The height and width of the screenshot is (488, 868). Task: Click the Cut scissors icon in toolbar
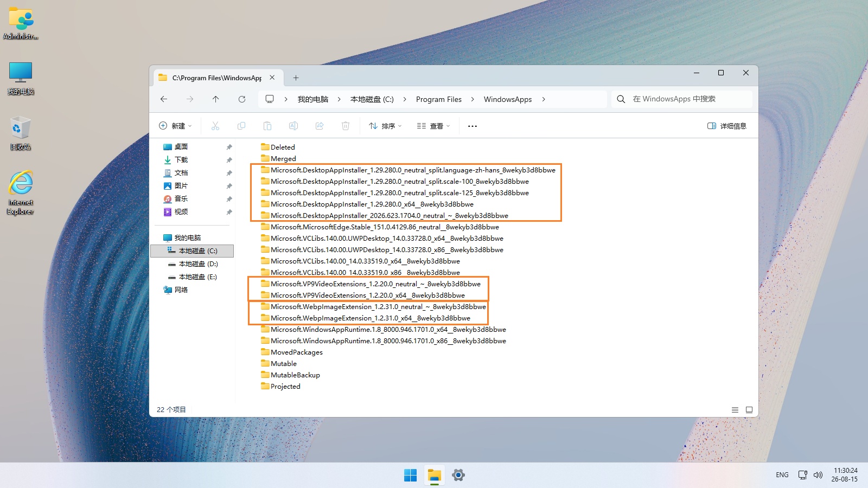click(215, 126)
